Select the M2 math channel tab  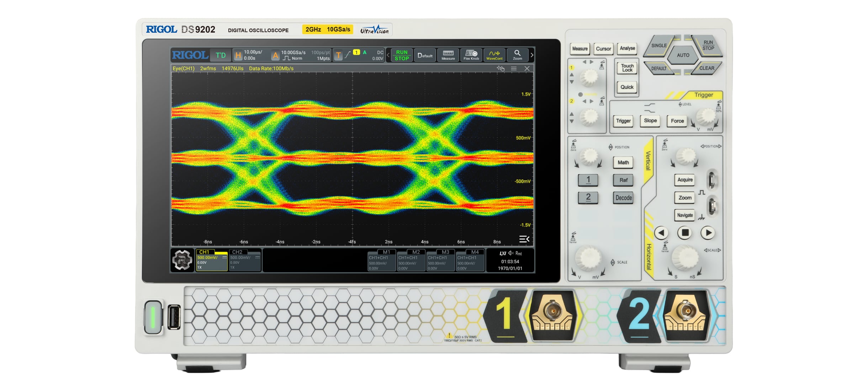coord(416,252)
